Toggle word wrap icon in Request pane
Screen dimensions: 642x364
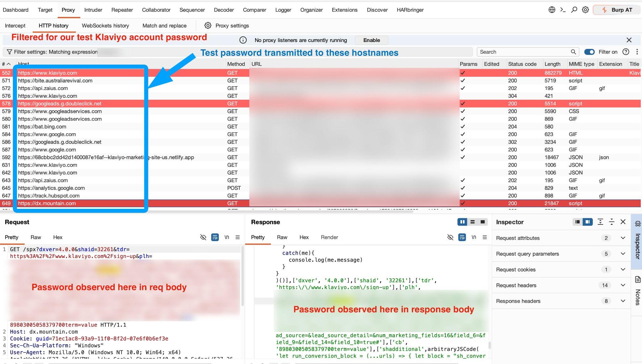(215, 237)
